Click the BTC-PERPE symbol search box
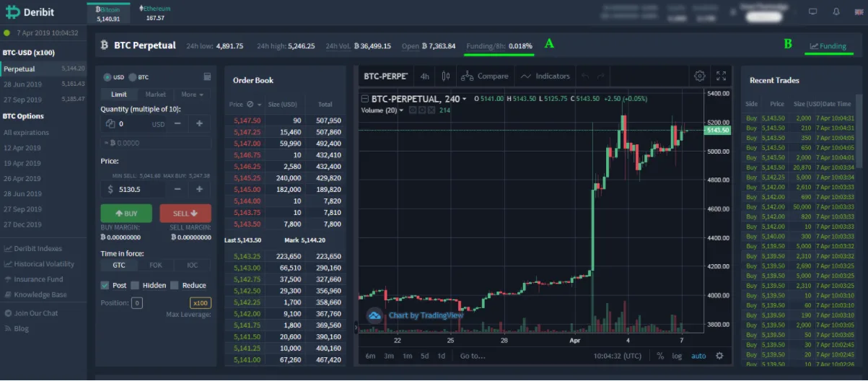This screenshot has width=868, height=381. (x=386, y=76)
